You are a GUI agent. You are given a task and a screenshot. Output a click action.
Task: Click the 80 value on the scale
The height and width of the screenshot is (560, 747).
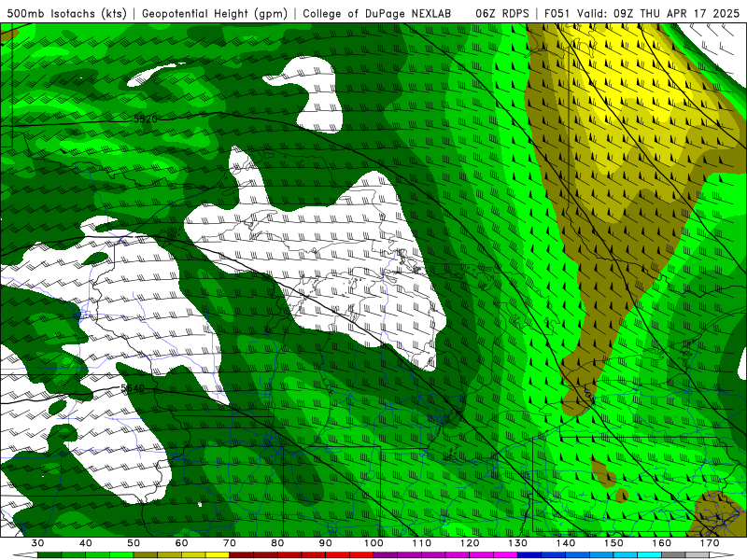tap(277, 543)
